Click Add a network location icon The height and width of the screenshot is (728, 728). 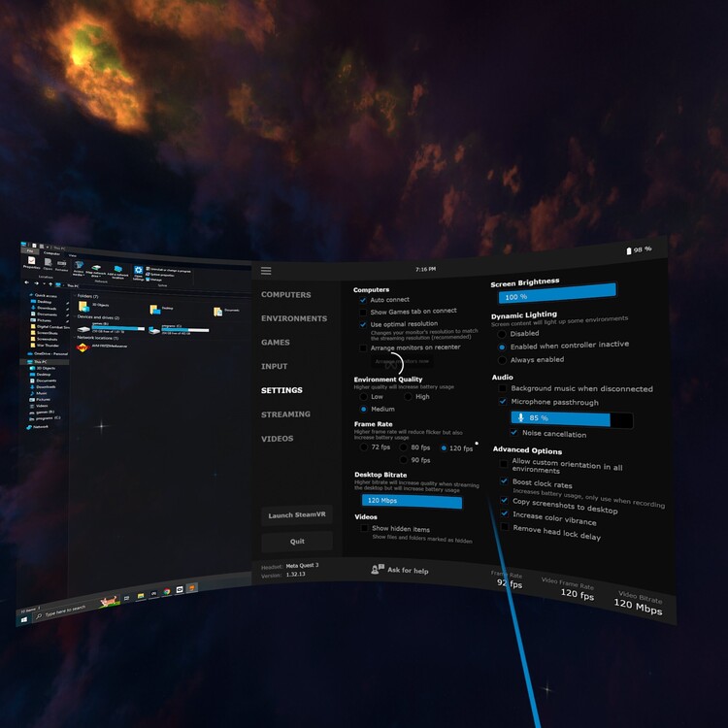[x=117, y=269]
